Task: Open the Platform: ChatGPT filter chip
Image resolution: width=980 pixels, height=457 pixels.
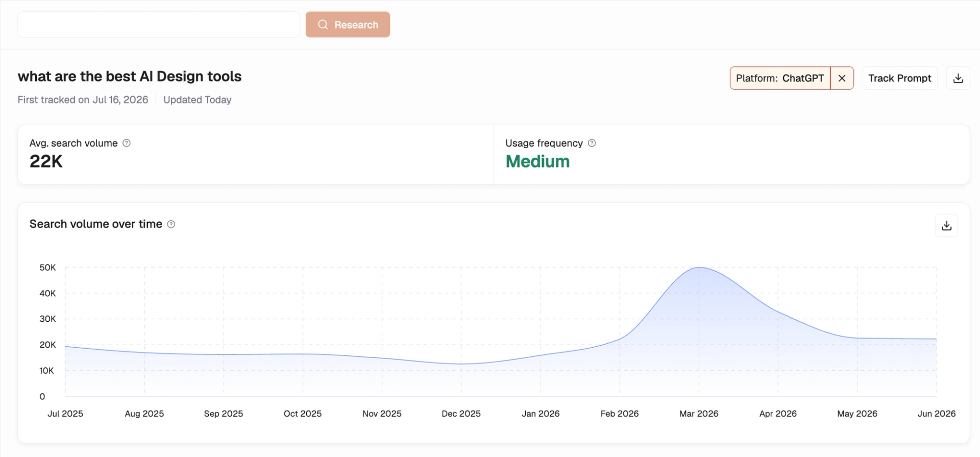Action: tap(780, 78)
